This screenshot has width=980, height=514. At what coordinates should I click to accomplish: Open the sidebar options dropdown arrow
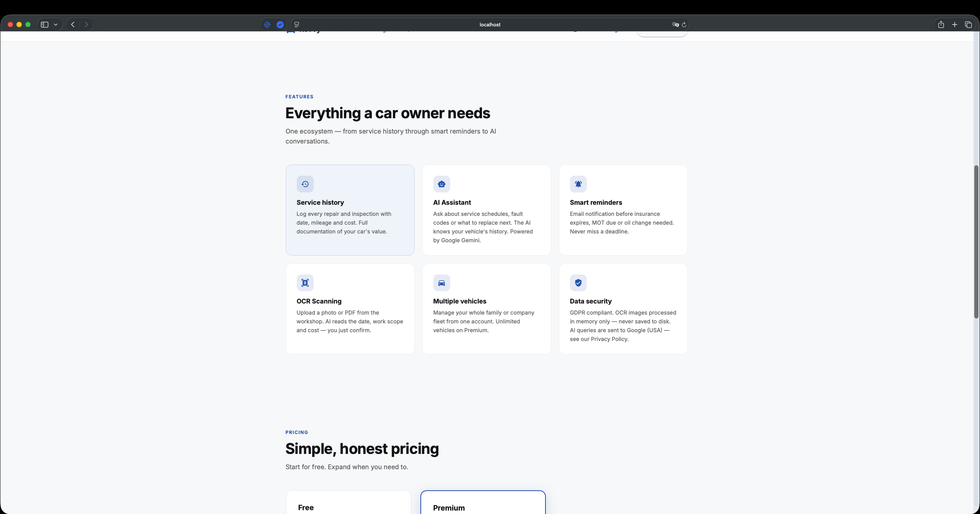pyautogui.click(x=56, y=24)
